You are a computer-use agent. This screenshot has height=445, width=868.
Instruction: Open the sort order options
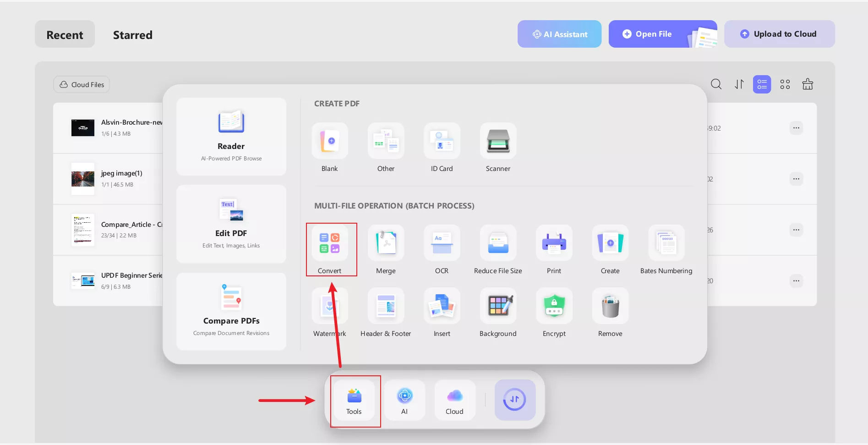pyautogui.click(x=739, y=84)
